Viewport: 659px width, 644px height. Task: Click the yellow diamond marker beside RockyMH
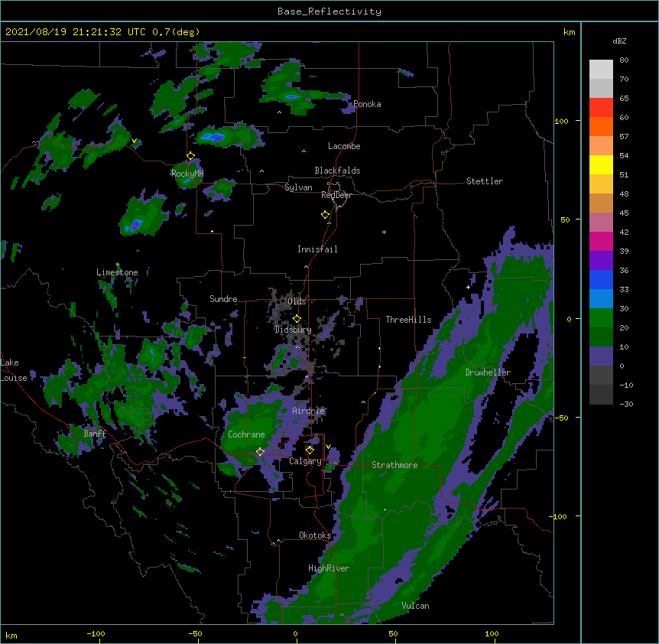(x=191, y=156)
